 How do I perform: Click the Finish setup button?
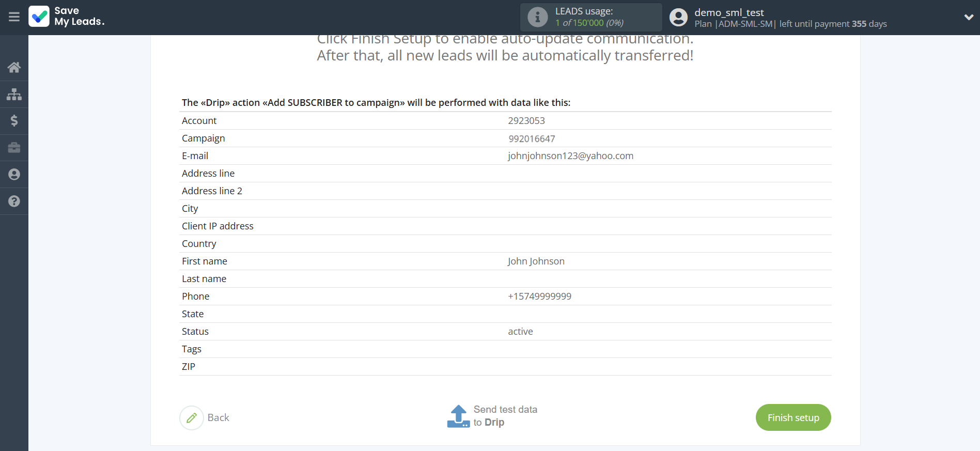click(793, 417)
